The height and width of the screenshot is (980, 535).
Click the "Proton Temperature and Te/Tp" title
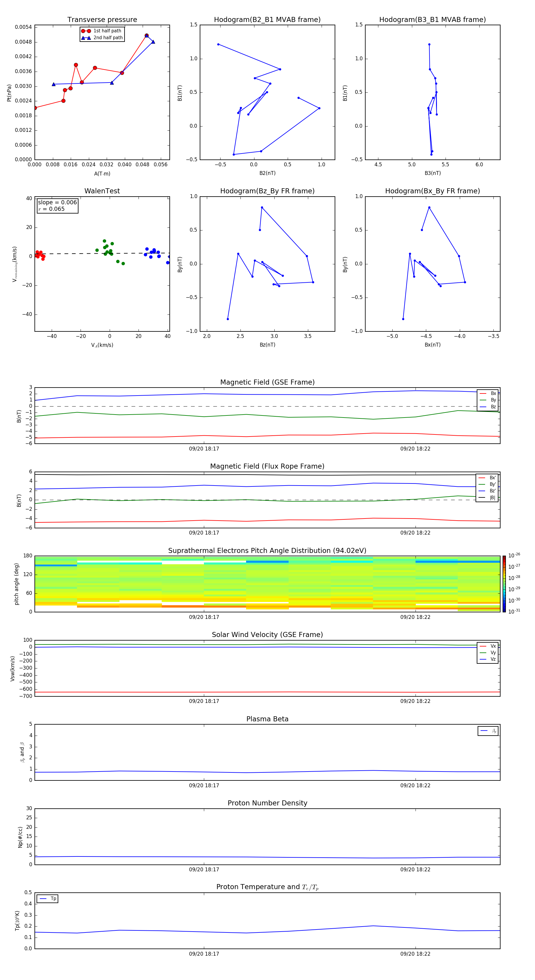pos(267,887)
